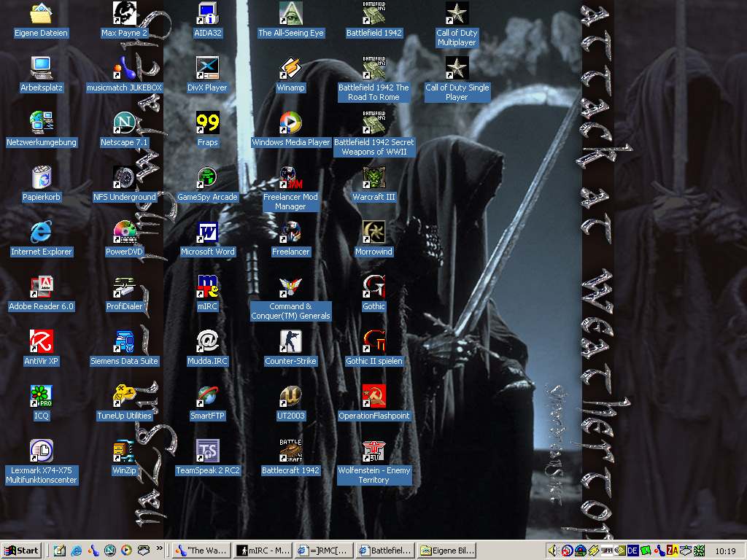747x560 pixels.
Task: Click the DE language indicator in tray
Action: click(632, 551)
